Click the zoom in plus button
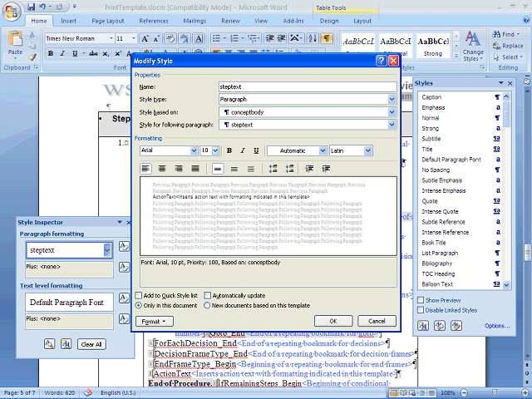 [526, 392]
